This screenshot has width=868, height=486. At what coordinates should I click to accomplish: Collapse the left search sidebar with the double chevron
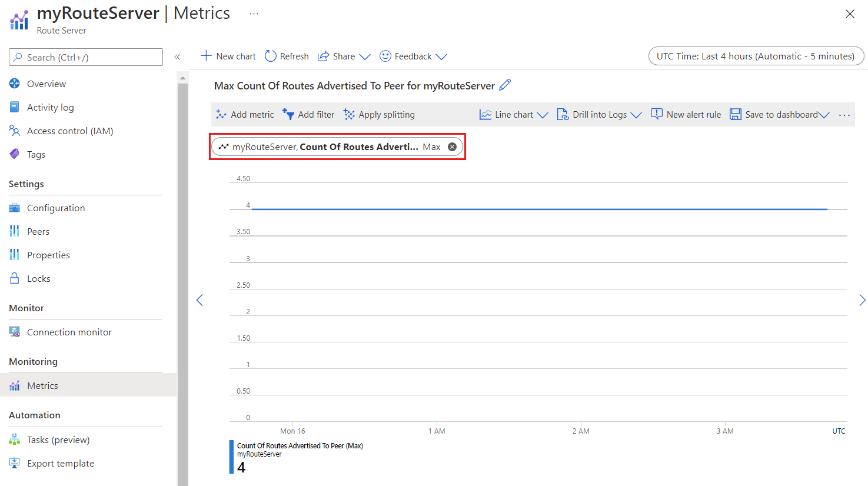177,56
